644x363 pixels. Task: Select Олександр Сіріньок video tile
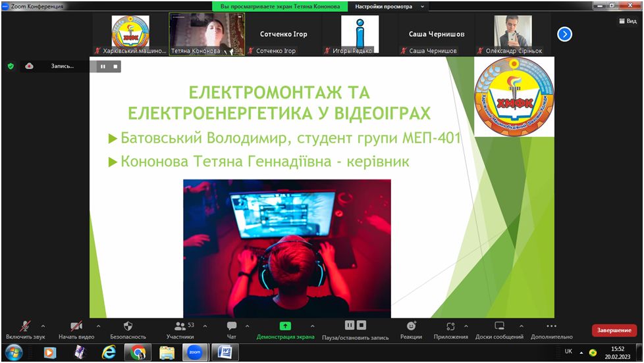point(512,34)
